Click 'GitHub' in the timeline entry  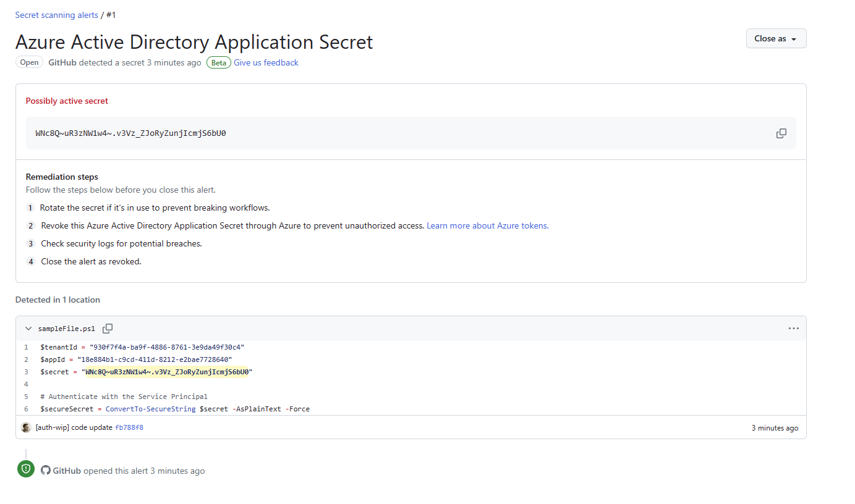(x=67, y=471)
